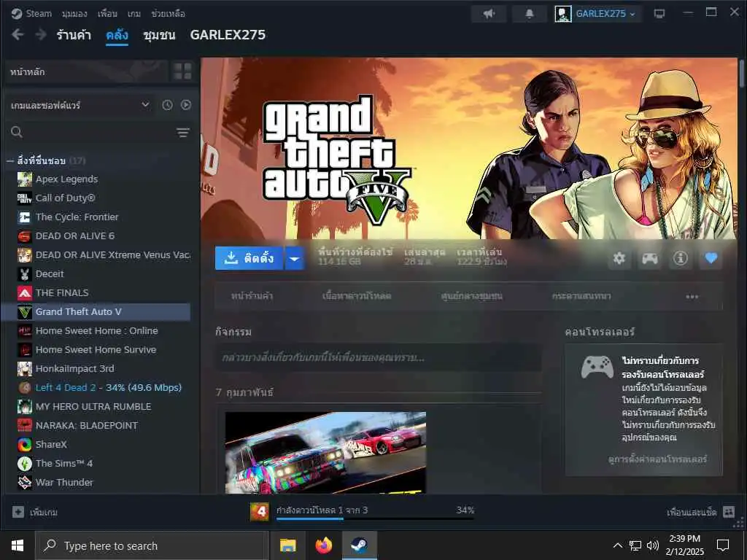Open the GARLEX275 profile tab
This screenshot has width=747, height=560.
coord(228,35)
